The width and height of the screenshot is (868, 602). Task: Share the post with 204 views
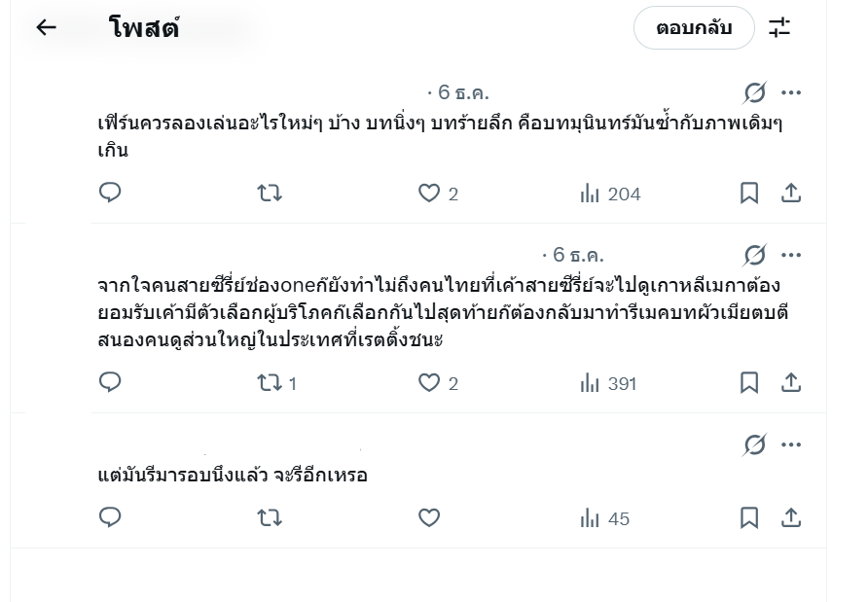point(791,194)
